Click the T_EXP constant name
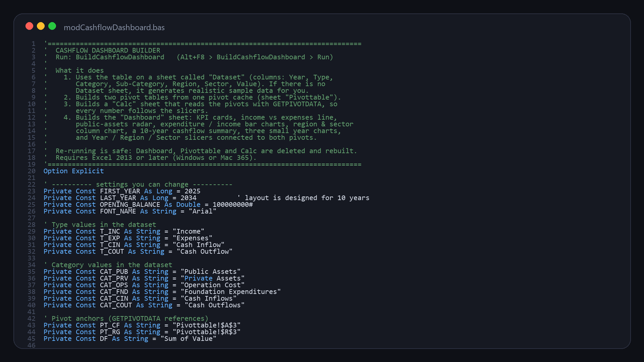644x362 pixels. click(x=110, y=238)
